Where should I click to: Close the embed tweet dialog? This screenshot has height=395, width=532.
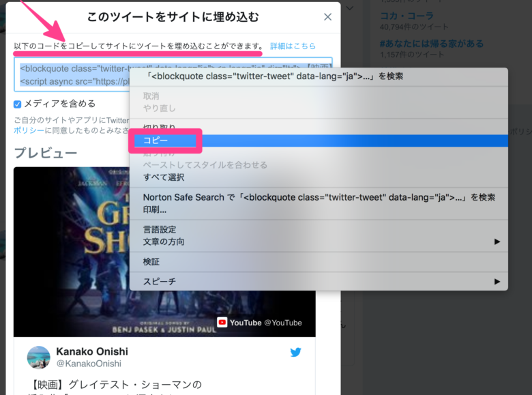(327, 17)
